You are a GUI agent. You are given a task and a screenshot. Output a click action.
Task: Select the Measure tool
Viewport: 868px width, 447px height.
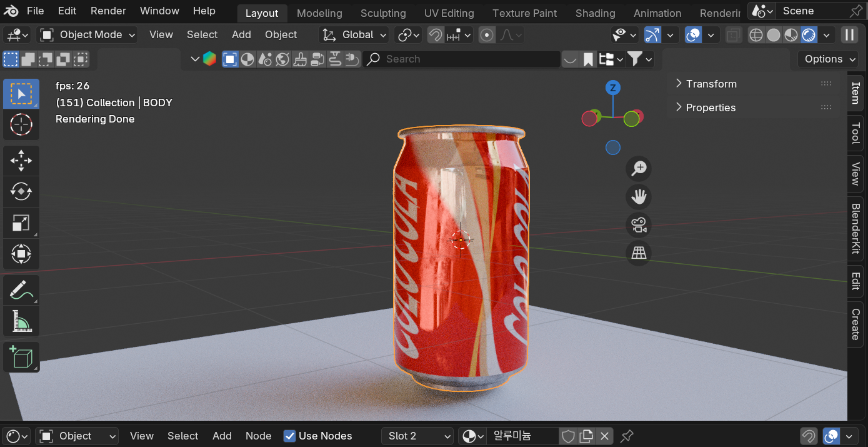point(21,321)
